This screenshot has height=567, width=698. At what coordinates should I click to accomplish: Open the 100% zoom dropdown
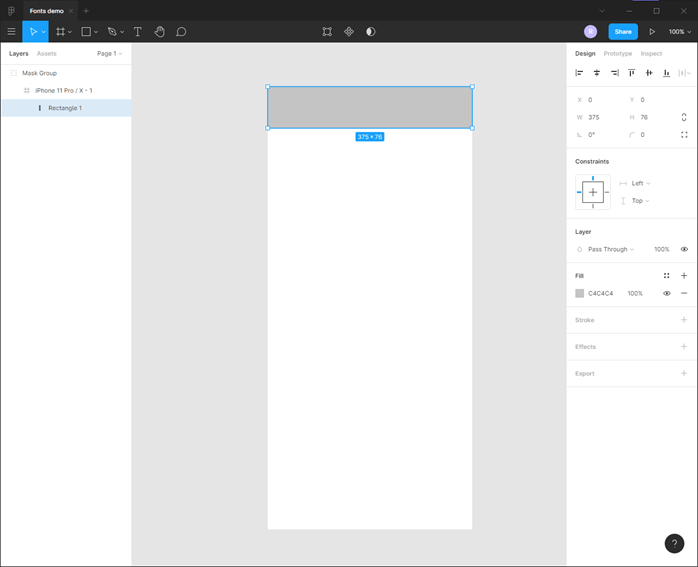click(x=680, y=32)
